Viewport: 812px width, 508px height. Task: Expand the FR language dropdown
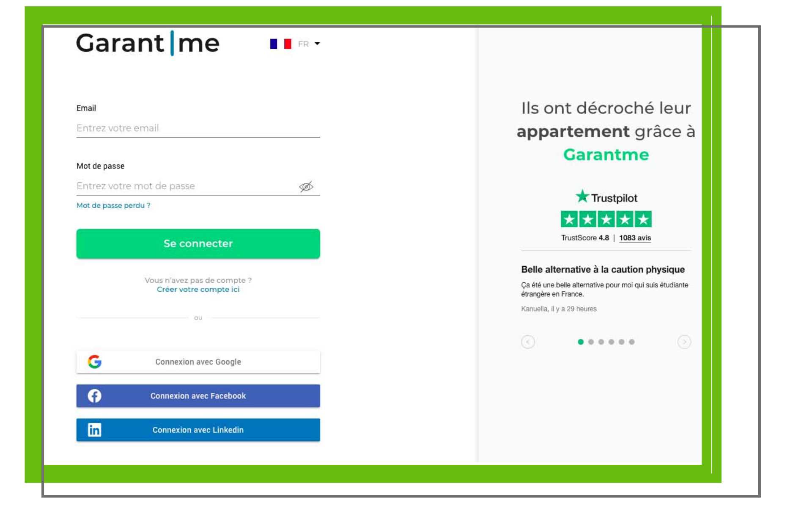(x=308, y=44)
